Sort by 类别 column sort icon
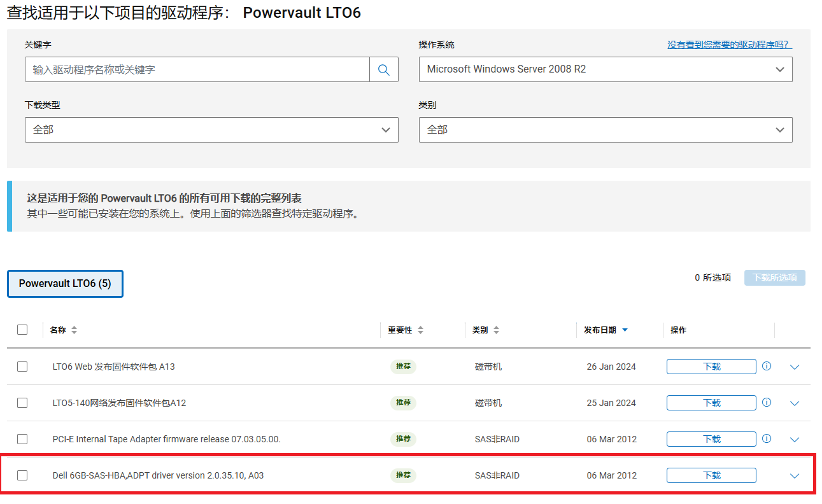This screenshot has width=822, height=504. click(x=497, y=330)
